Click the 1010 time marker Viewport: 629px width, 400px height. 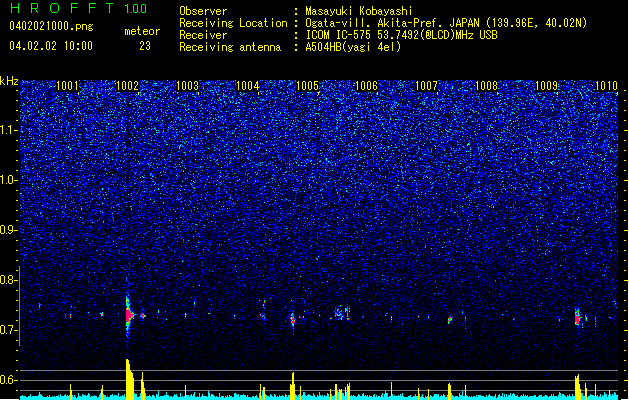pyautogui.click(x=606, y=86)
